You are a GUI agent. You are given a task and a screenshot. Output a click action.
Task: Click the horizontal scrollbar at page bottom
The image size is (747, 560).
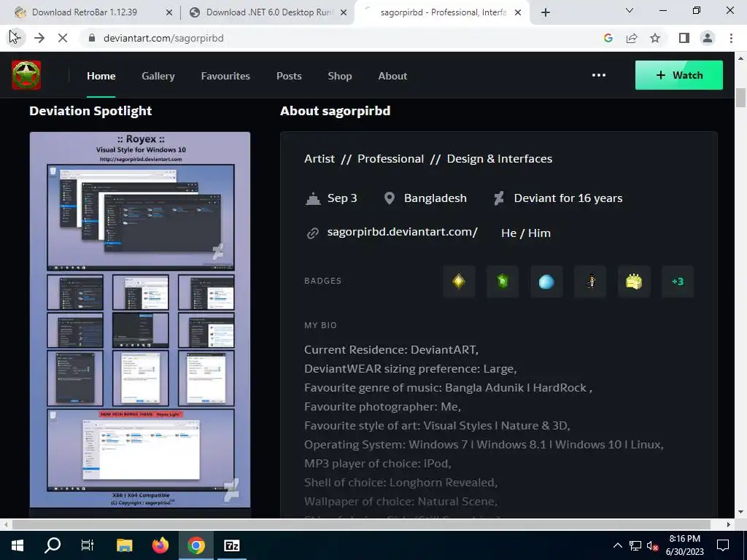[x=361, y=524]
